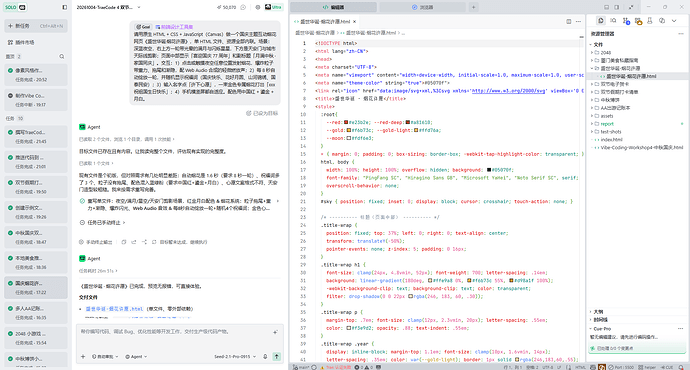The height and width of the screenshot is (370, 690).
Task: Switch to the 浏览器 browser tab
Action: 422,7
